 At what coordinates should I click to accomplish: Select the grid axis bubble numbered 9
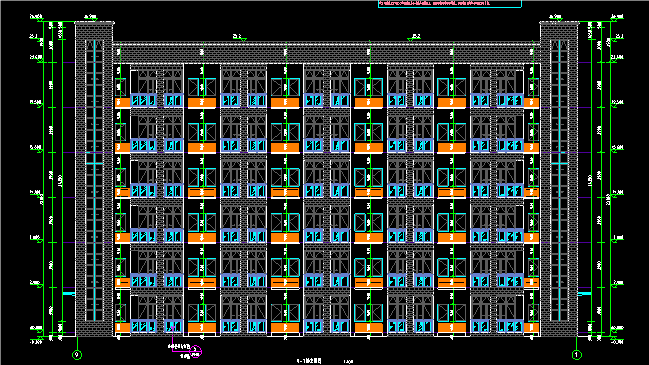[77, 355]
